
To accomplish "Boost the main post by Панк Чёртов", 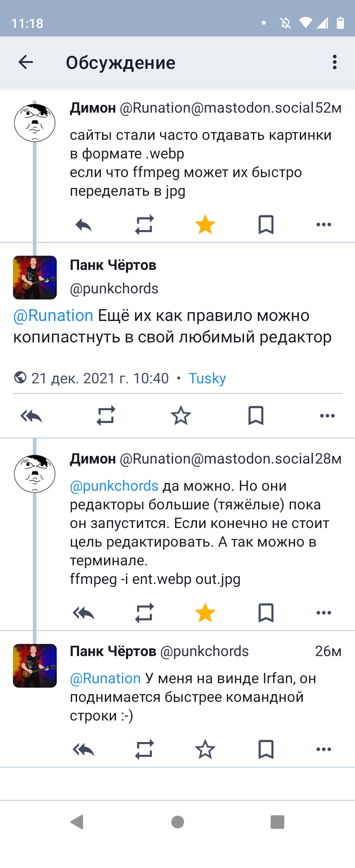I will (106, 416).
